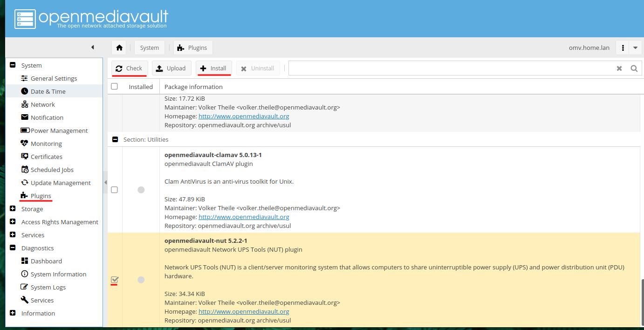This screenshot has height=330, width=644.
Task: Click the Upload button
Action: 171,68
